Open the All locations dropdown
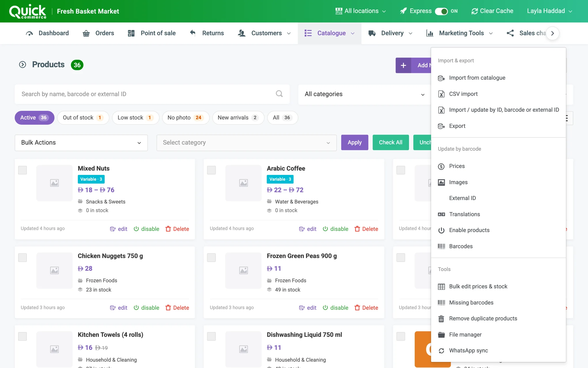Image resolution: width=588 pixels, height=368 pixels. (x=361, y=11)
